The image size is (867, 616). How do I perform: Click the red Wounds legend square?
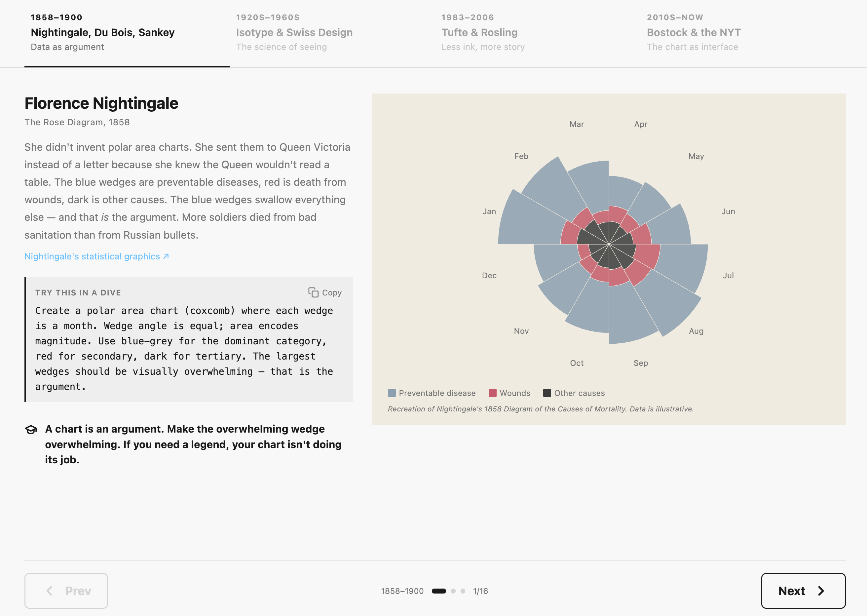click(493, 393)
